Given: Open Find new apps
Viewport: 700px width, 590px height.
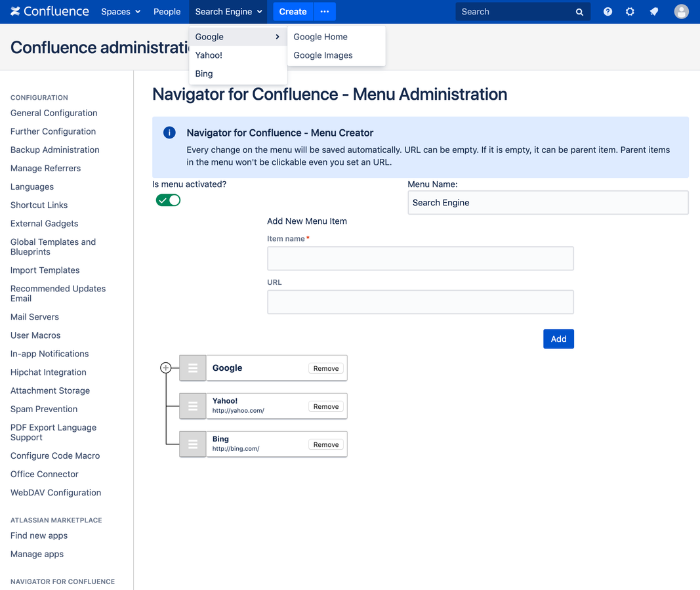Looking at the screenshot, I should tap(39, 536).
